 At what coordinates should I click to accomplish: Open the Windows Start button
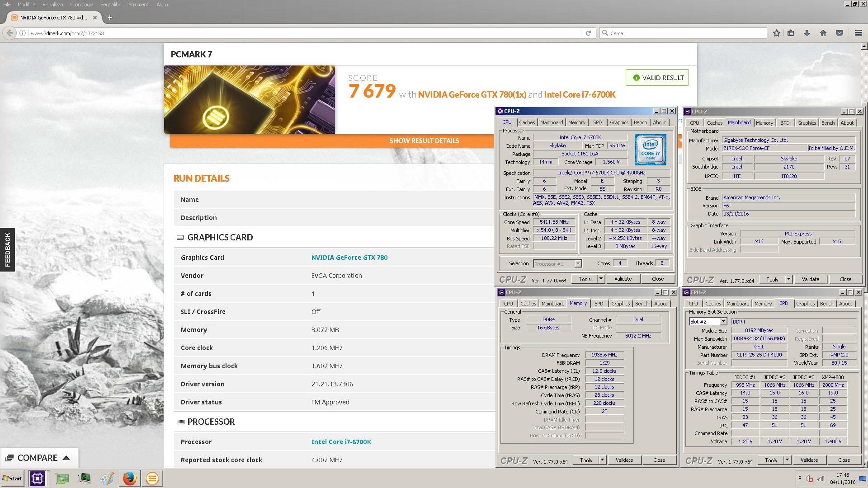(13, 479)
